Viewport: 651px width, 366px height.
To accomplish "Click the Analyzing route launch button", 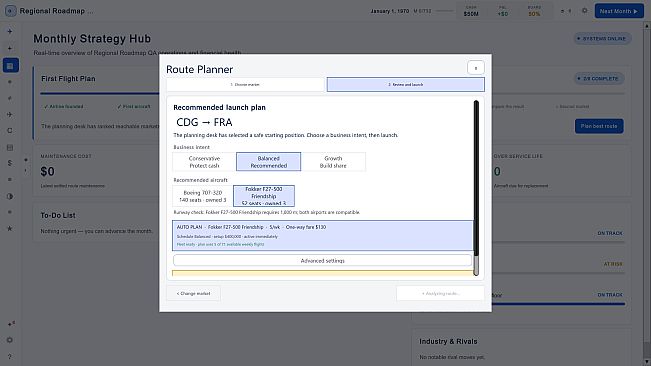I will pos(440,293).
